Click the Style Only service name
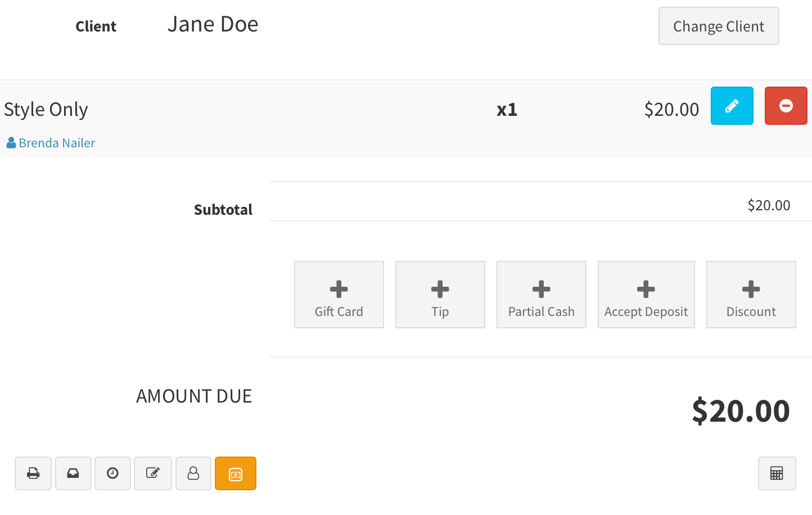 tap(46, 109)
